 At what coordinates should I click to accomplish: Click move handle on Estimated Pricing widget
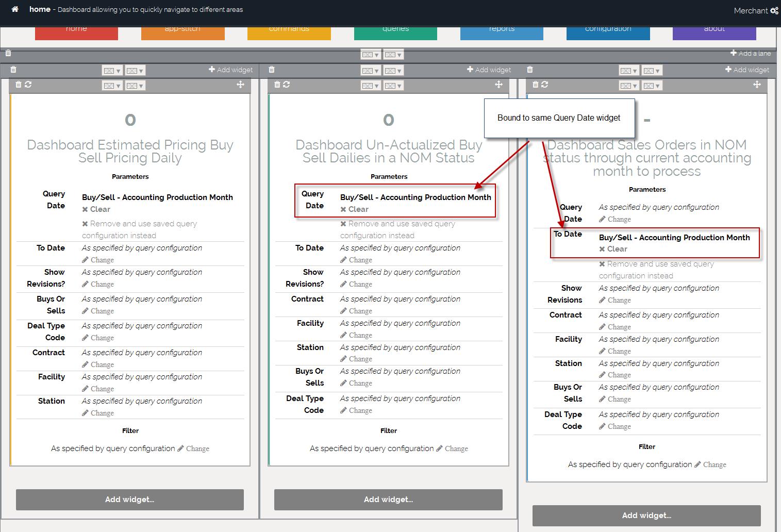pos(240,85)
